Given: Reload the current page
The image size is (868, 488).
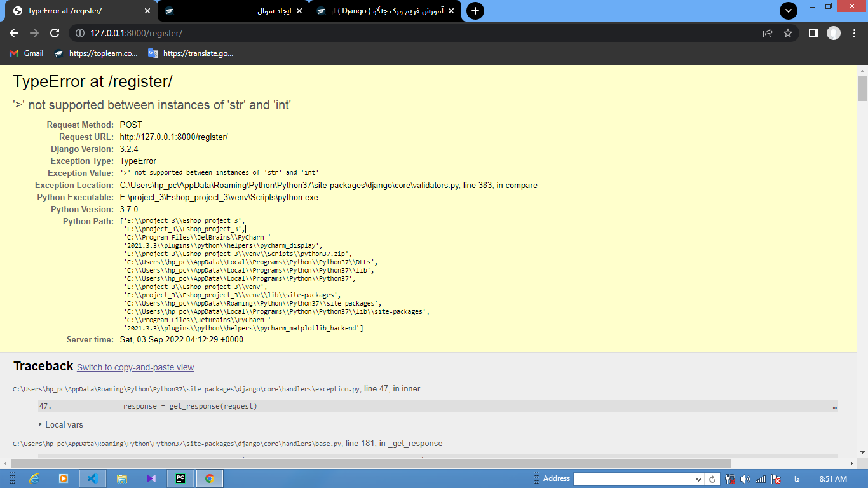Looking at the screenshot, I should click(55, 33).
